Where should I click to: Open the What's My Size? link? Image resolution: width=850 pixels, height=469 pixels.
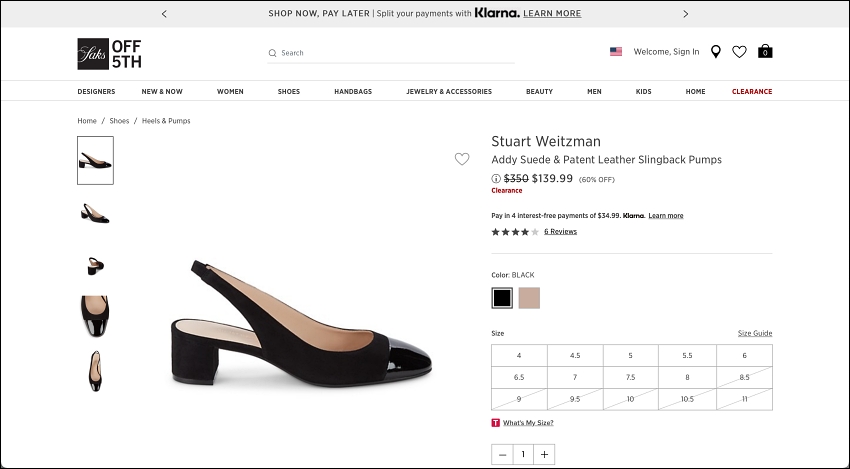(528, 423)
